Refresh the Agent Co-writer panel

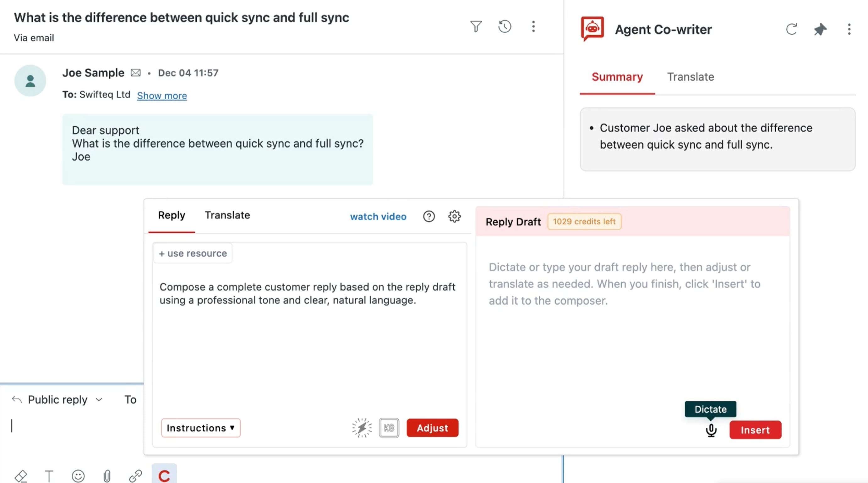point(792,29)
